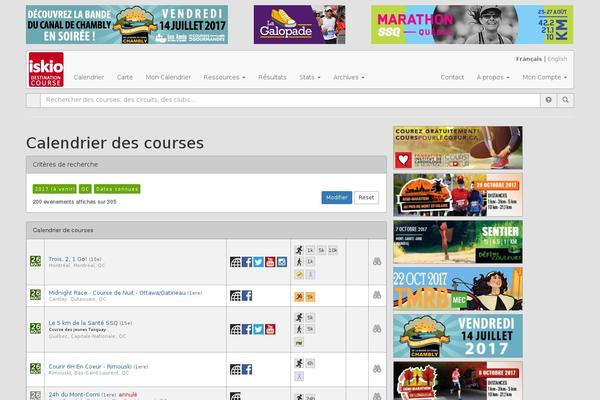This screenshot has width=600, height=400.
Task: Click binoculars icon for 24h du Mont-Comi
Action: point(377,396)
